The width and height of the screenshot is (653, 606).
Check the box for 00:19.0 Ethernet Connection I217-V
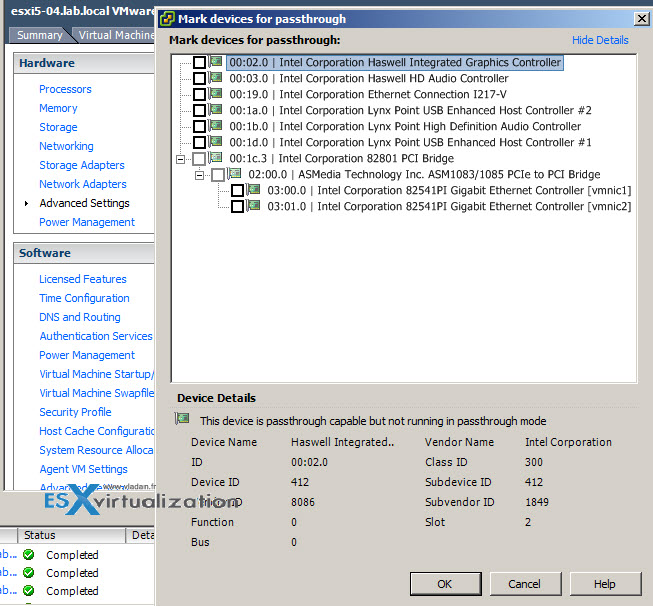pos(199,94)
